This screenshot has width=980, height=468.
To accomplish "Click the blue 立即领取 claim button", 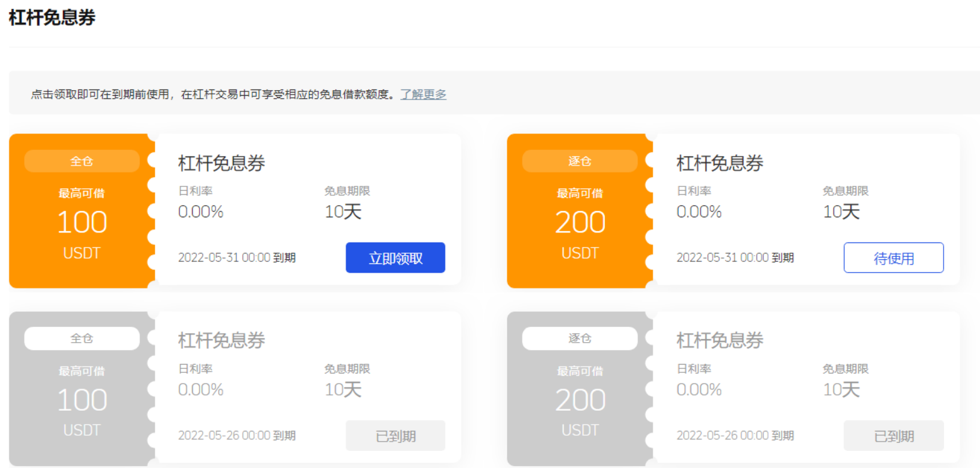I will [395, 258].
